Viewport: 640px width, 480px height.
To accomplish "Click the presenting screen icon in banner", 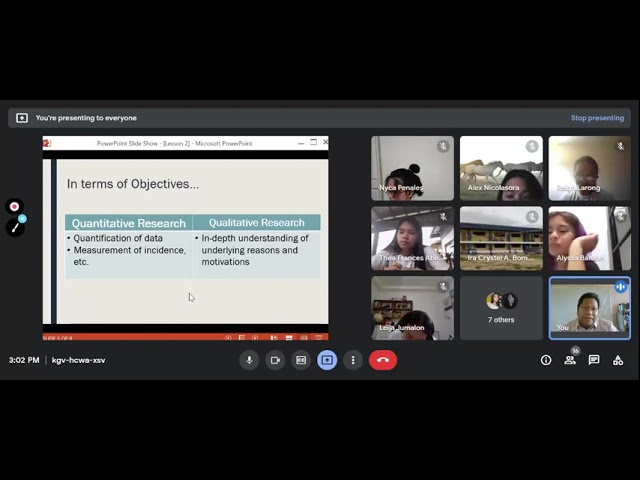I will [22, 118].
